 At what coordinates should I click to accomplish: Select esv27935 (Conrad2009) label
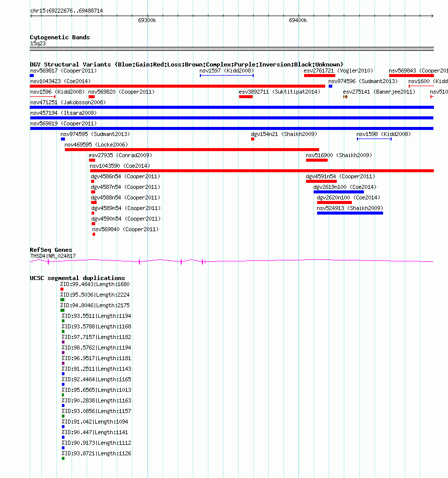tap(120, 155)
